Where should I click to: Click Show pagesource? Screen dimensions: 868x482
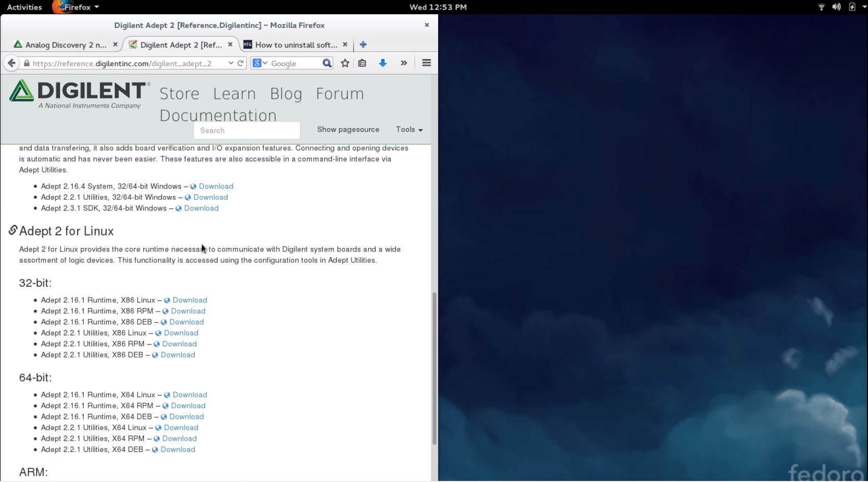(x=348, y=130)
